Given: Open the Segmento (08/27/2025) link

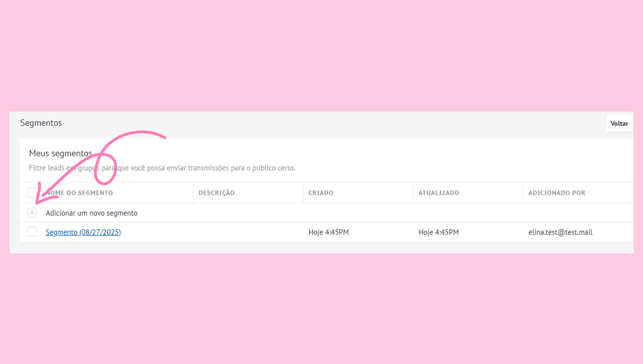Looking at the screenshot, I should pyautogui.click(x=83, y=232).
